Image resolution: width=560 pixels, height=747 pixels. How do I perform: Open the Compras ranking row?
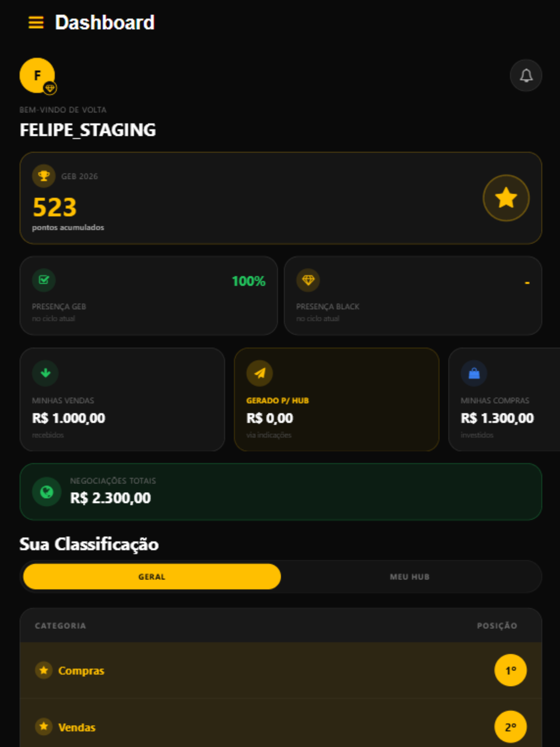(x=281, y=670)
